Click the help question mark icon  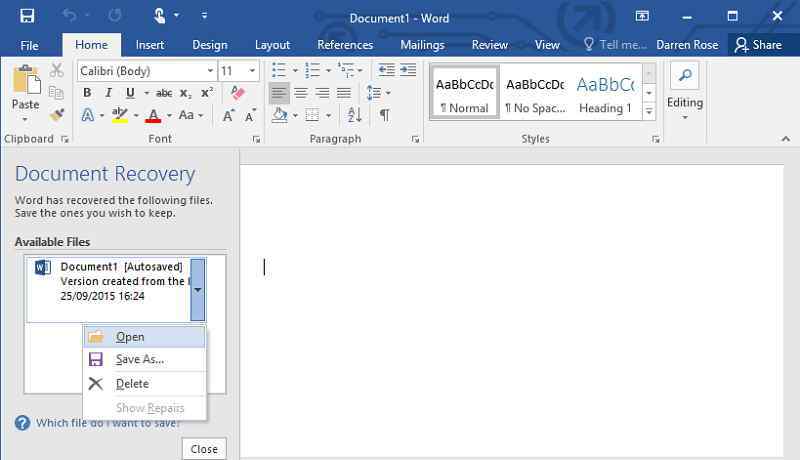(x=22, y=423)
